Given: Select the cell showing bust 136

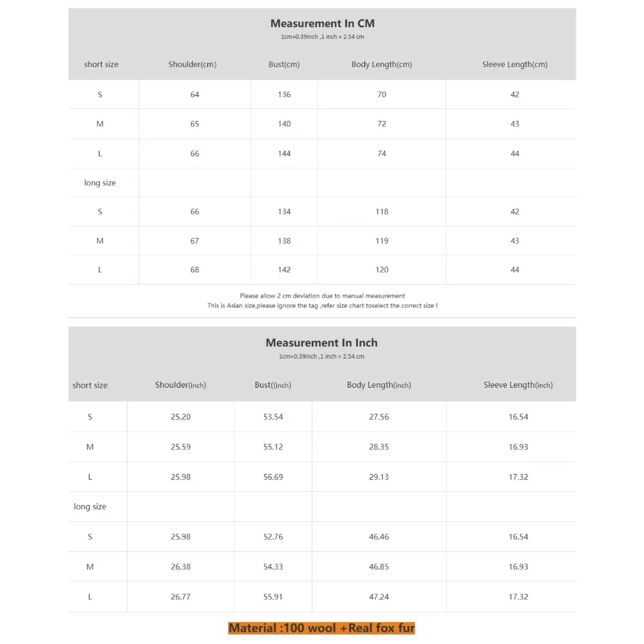Looking at the screenshot, I should click(284, 95).
